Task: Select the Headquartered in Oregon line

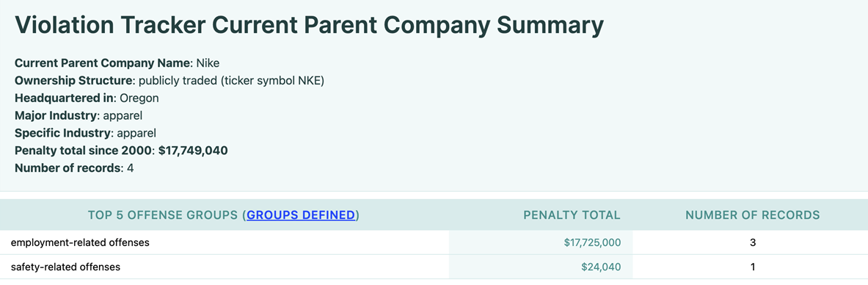Action: click(x=87, y=98)
